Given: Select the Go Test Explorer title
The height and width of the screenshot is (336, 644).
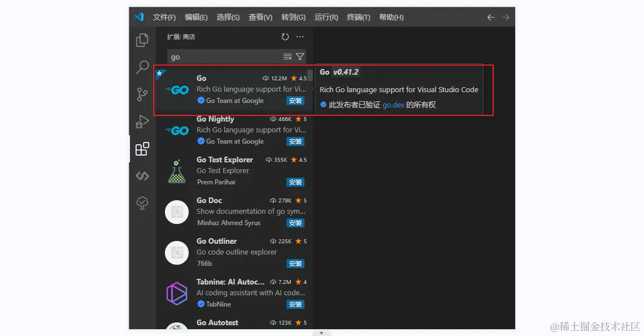Looking at the screenshot, I should point(225,160).
